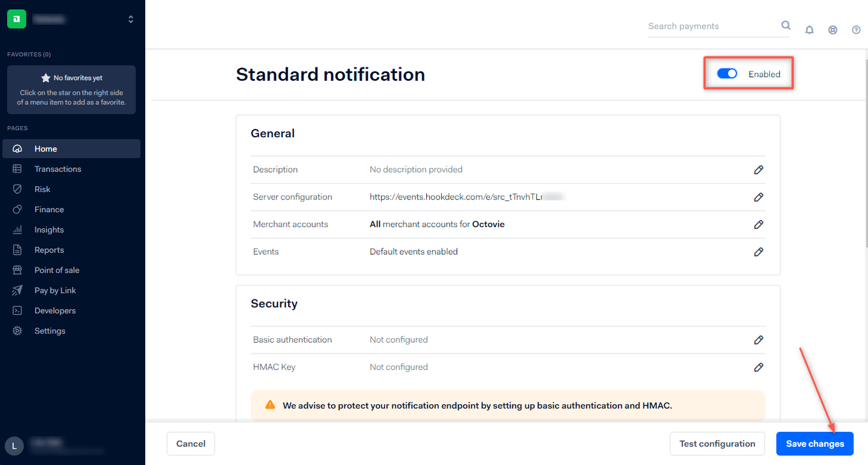
Task: View Insights via the bar chart icon
Action: 17,229
